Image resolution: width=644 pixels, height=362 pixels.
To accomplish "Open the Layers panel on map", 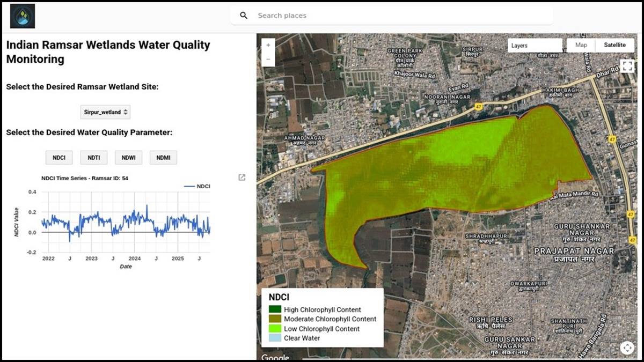I will pos(535,46).
